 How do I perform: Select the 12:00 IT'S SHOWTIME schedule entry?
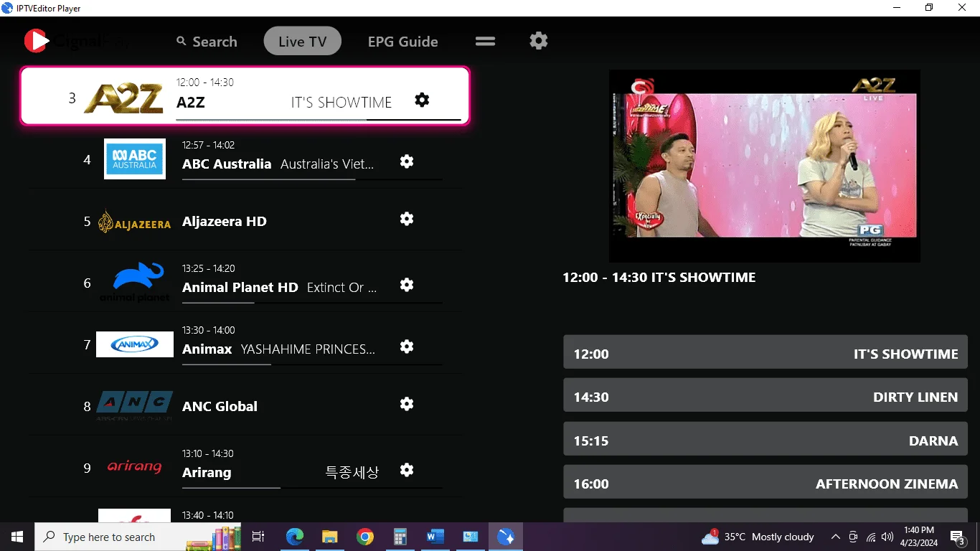tap(765, 352)
